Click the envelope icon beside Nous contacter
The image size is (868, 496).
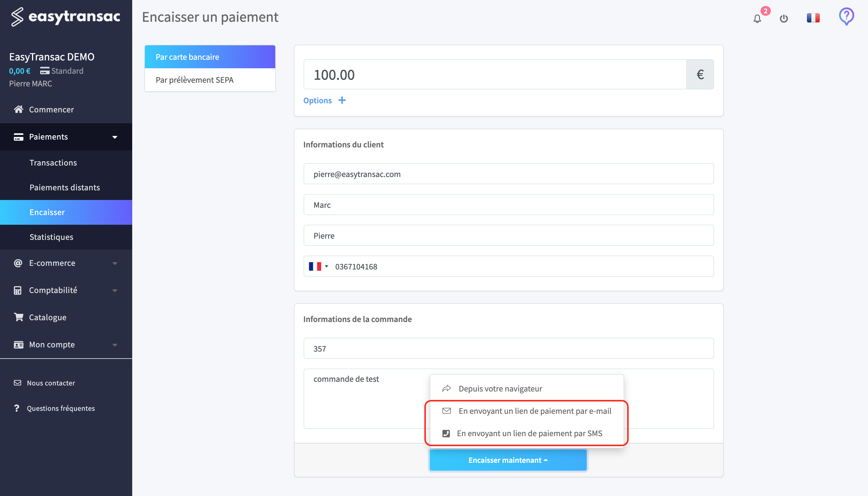point(17,383)
